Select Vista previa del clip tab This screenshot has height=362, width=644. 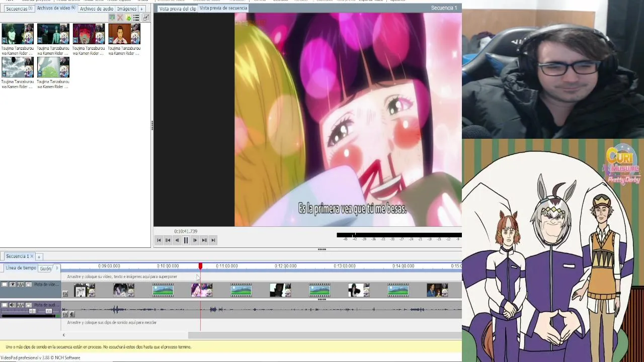click(177, 9)
